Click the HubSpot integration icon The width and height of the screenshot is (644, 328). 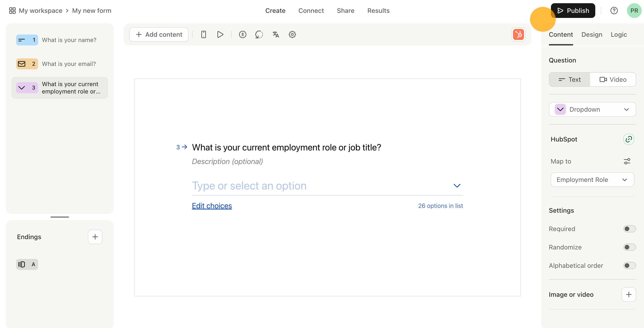(x=518, y=34)
